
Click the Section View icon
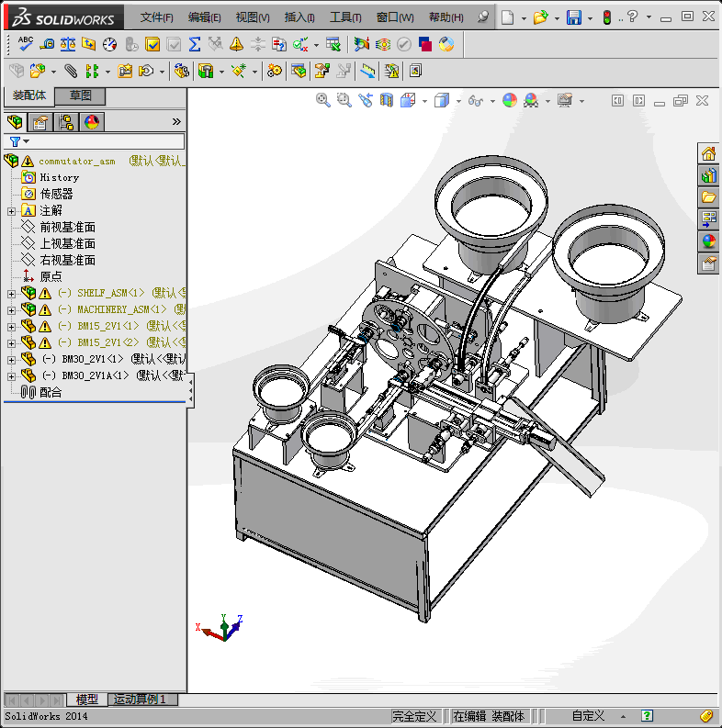click(x=387, y=100)
